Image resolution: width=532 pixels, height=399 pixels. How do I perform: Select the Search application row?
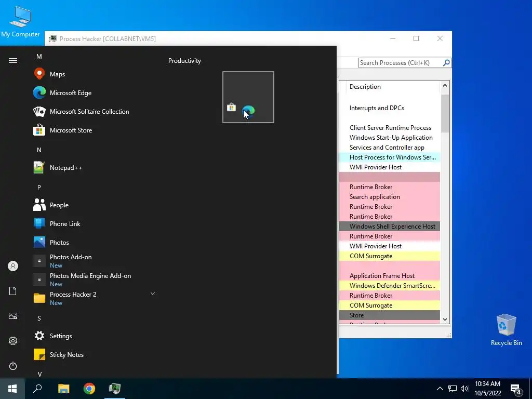click(x=390, y=197)
